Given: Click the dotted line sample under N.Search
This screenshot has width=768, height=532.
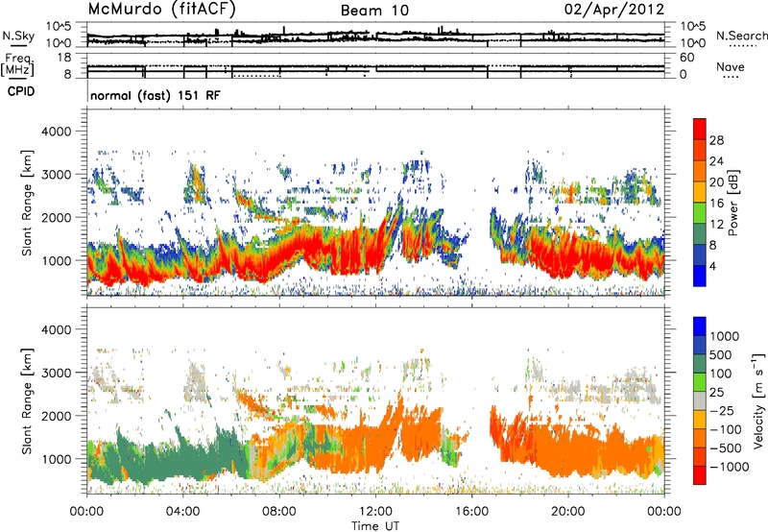Looking at the screenshot, I should click(x=743, y=46).
